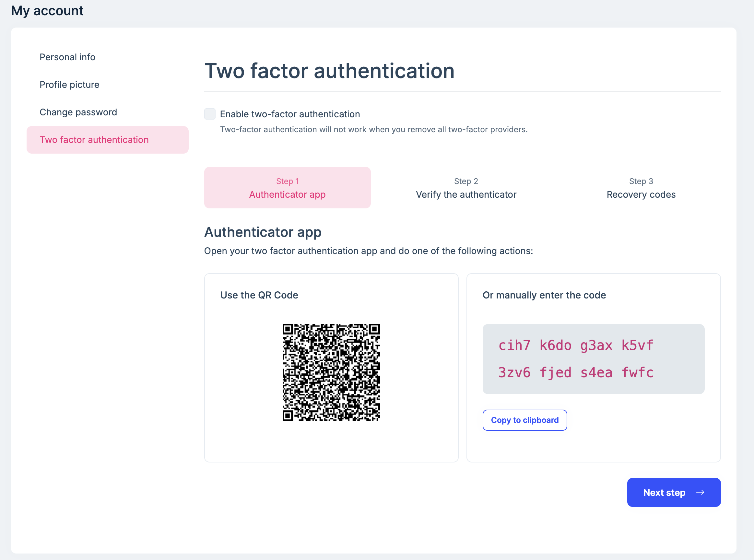This screenshot has height=560, width=754.
Task: Click Or manually enter the code heading
Action: click(544, 295)
